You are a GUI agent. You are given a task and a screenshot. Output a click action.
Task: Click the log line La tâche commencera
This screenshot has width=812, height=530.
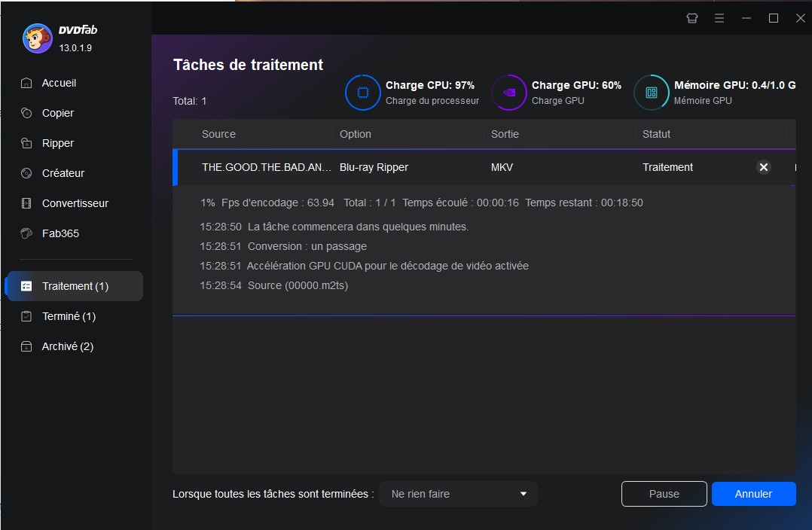[334, 227]
